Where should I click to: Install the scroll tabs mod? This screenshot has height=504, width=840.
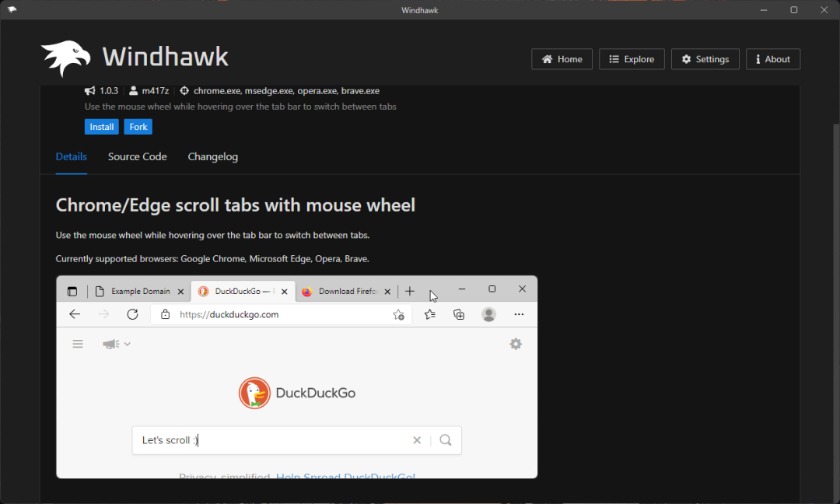101,127
